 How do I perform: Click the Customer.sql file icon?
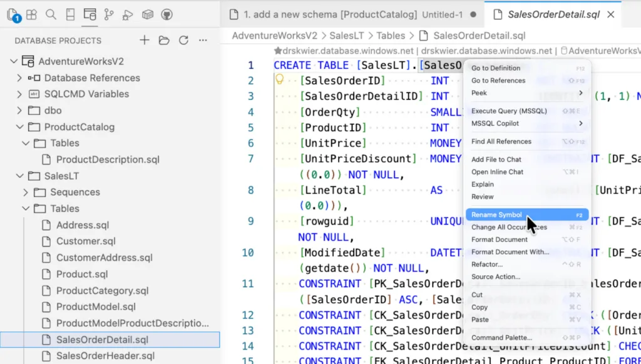pyautogui.click(x=46, y=241)
